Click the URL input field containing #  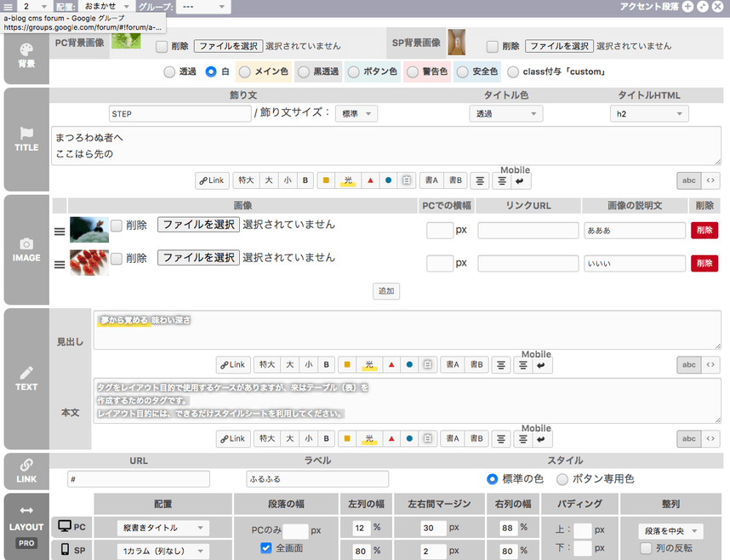139,479
